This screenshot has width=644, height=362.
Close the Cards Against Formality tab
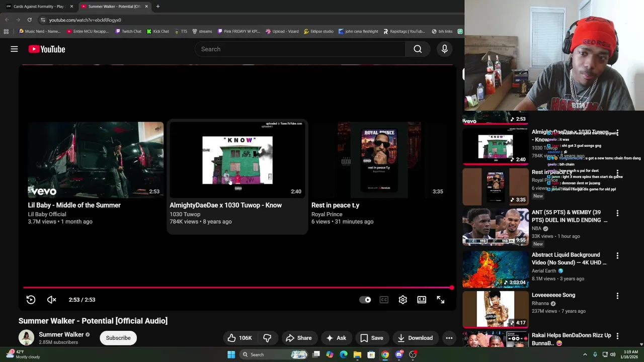(71, 6)
